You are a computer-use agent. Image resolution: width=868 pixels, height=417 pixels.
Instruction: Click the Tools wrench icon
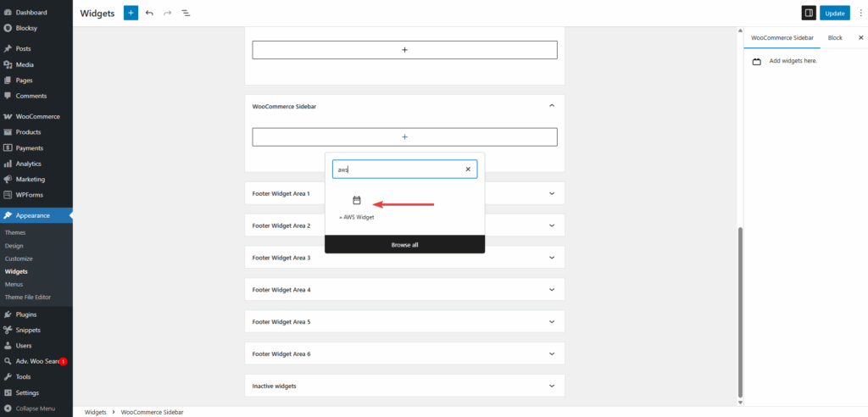(x=8, y=377)
